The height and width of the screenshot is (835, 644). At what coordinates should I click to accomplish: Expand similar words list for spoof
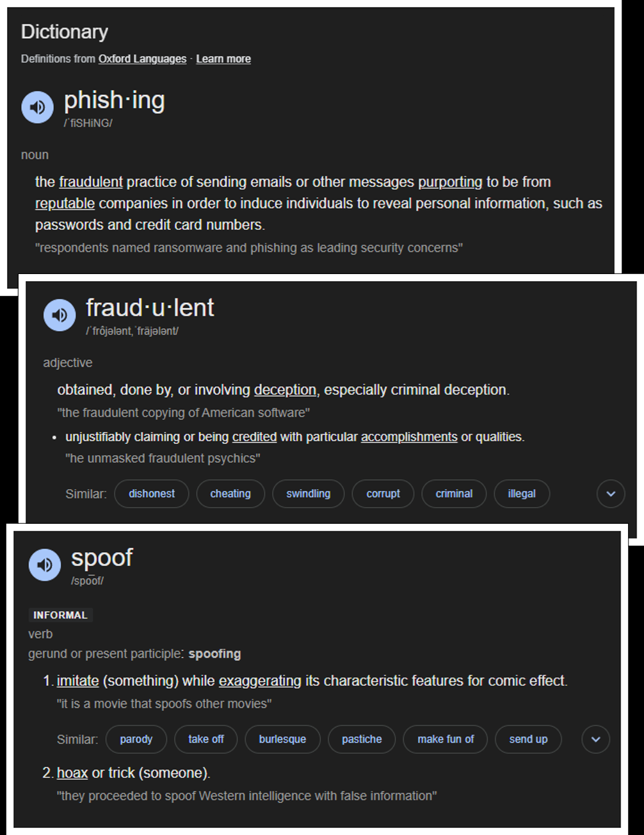pyautogui.click(x=595, y=739)
